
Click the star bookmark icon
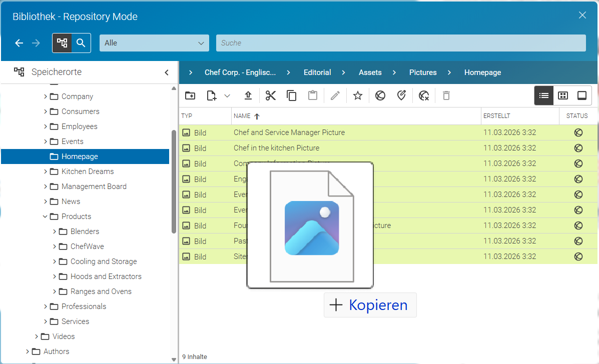(358, 95)
